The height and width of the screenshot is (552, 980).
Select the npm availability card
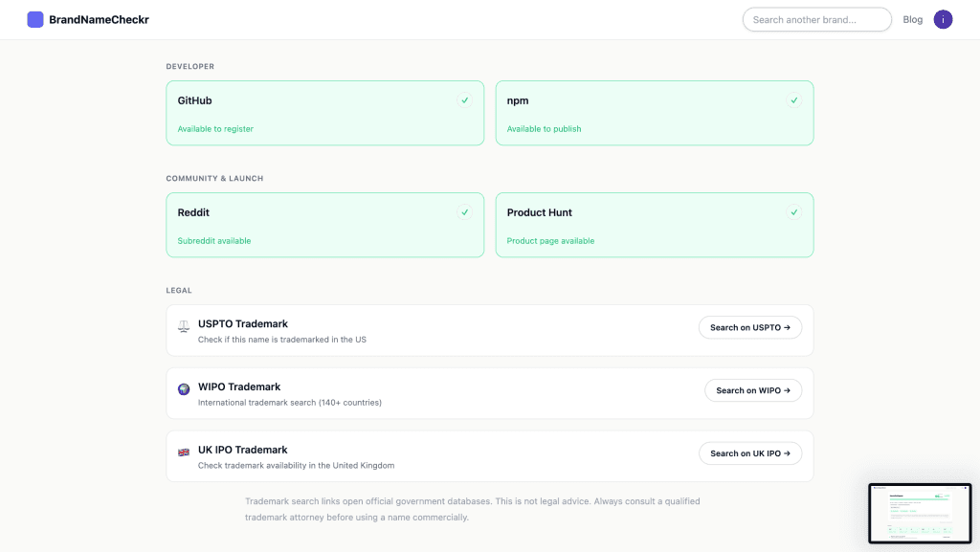[655, 113]
